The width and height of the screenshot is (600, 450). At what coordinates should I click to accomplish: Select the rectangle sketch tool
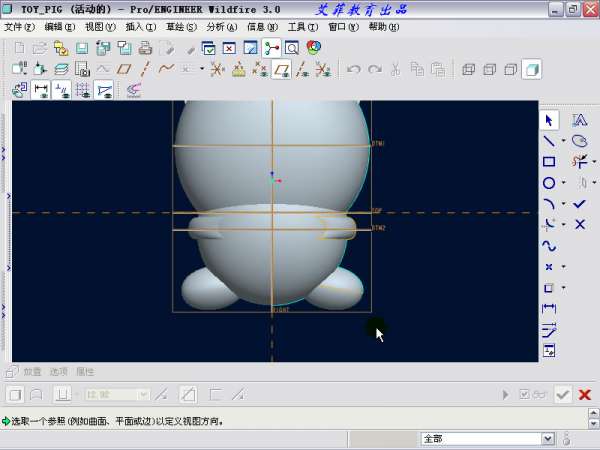pyautogui.click(x=549, y=162)
